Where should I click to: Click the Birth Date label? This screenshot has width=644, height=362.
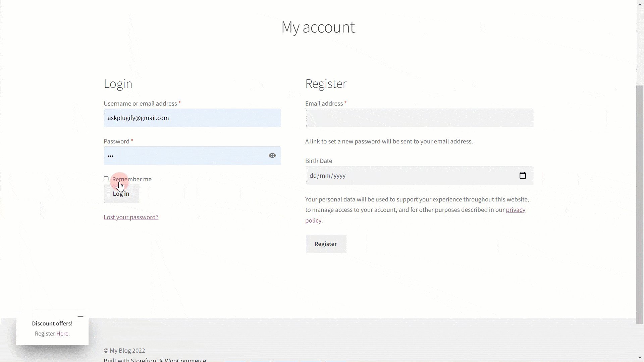[x=319, y=161]
